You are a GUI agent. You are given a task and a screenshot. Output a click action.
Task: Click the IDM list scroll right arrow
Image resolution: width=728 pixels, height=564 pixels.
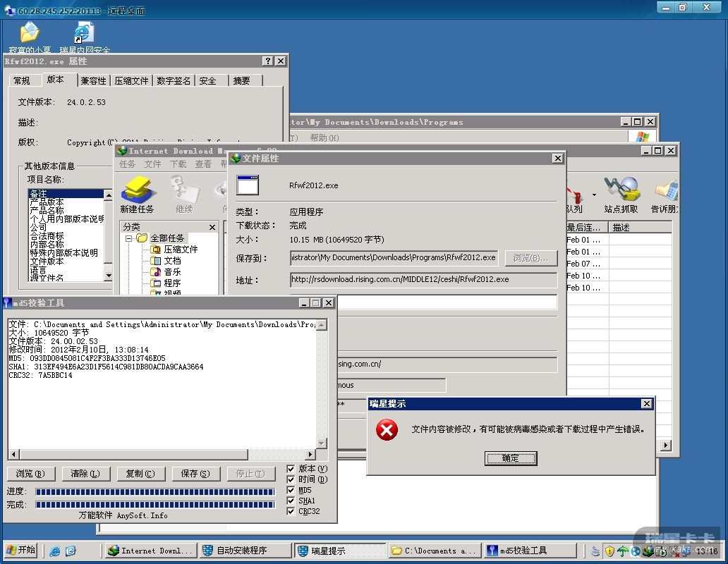(666, 446)
